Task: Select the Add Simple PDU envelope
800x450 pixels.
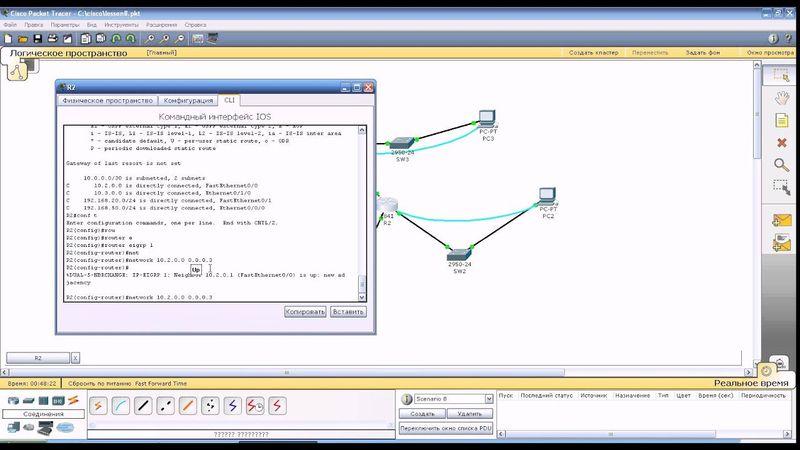Action: [x=781, y=220]
